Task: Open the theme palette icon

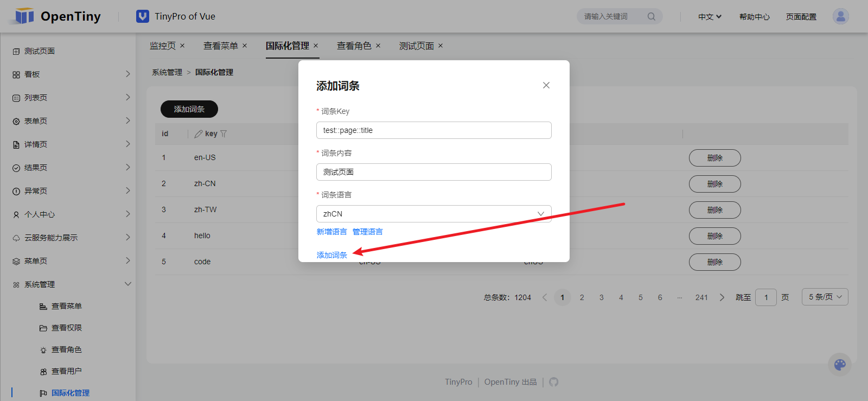Action: (840, 365)
